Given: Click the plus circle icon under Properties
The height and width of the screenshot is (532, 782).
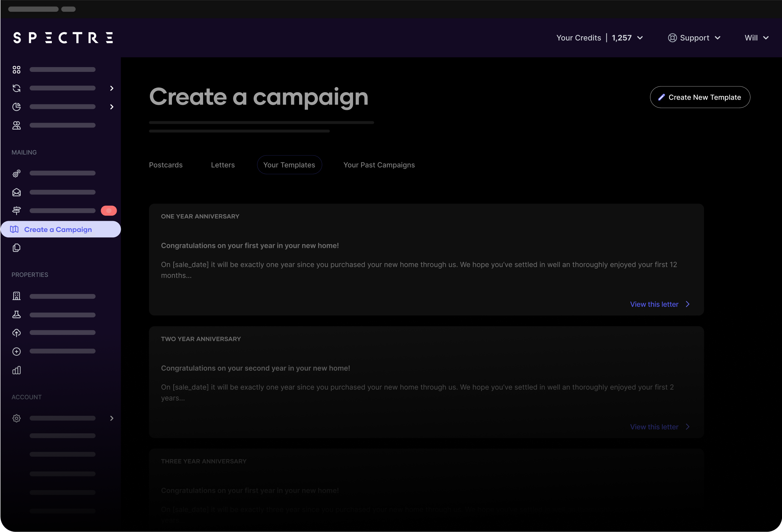Looking at the screenshot, I should tap(16, 352).
